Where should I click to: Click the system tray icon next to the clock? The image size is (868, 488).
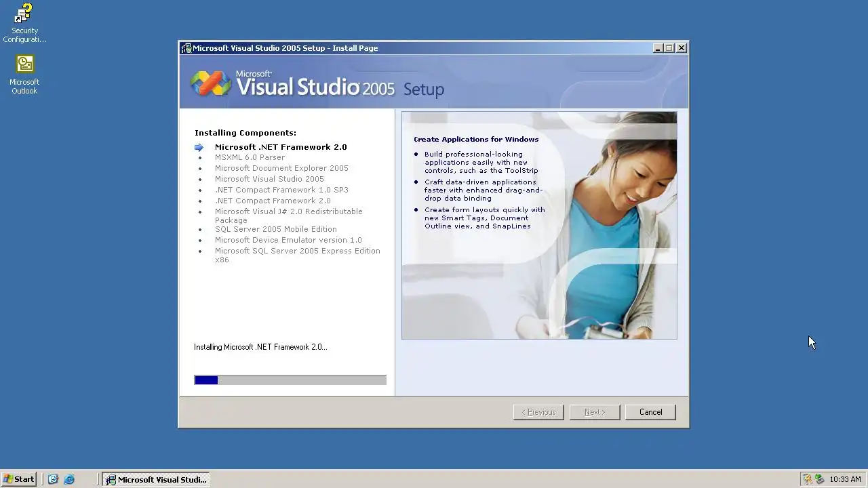point(819,479)
